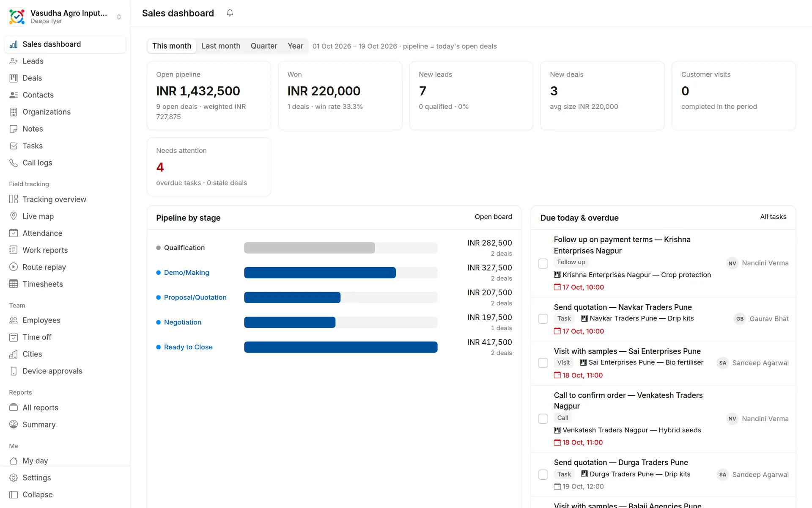Screen dimensions: 812x508
Task: Select the This month tab
Action: [x=172, y=46]
